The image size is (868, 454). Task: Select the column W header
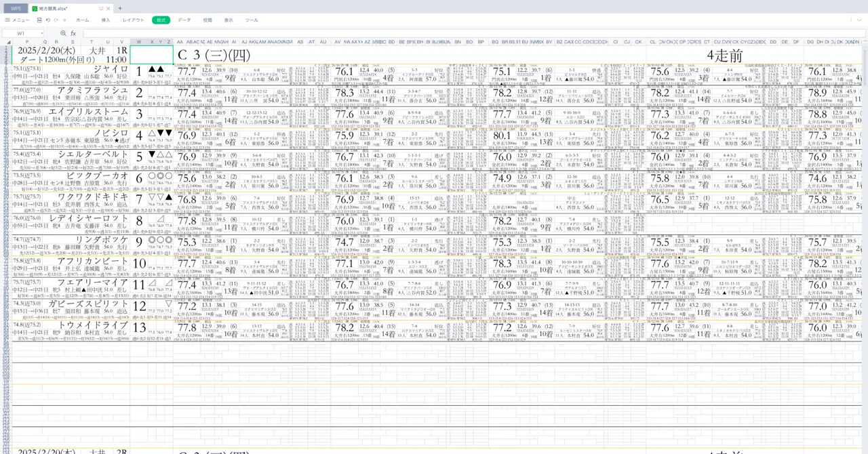[139, 41]
